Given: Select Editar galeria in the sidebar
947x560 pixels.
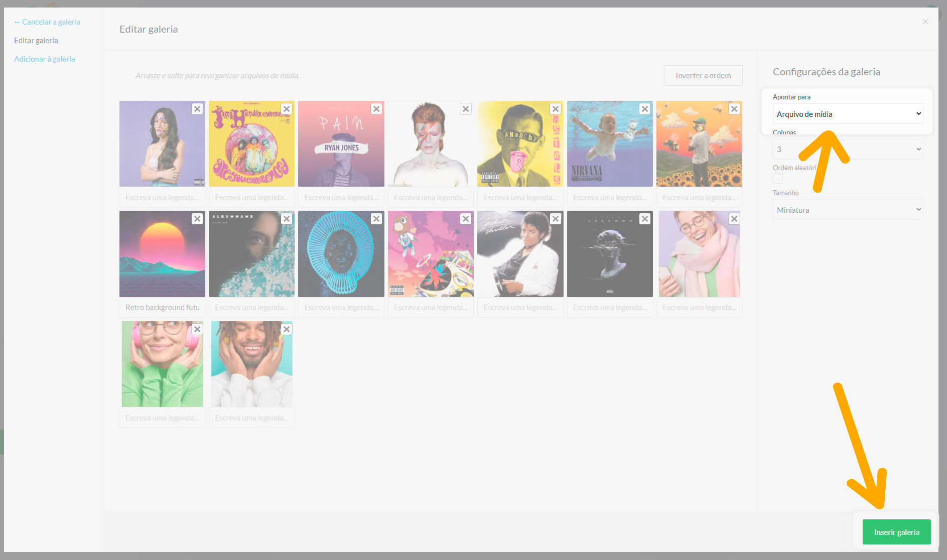Looking at the screenshot, I should point(36,40).
